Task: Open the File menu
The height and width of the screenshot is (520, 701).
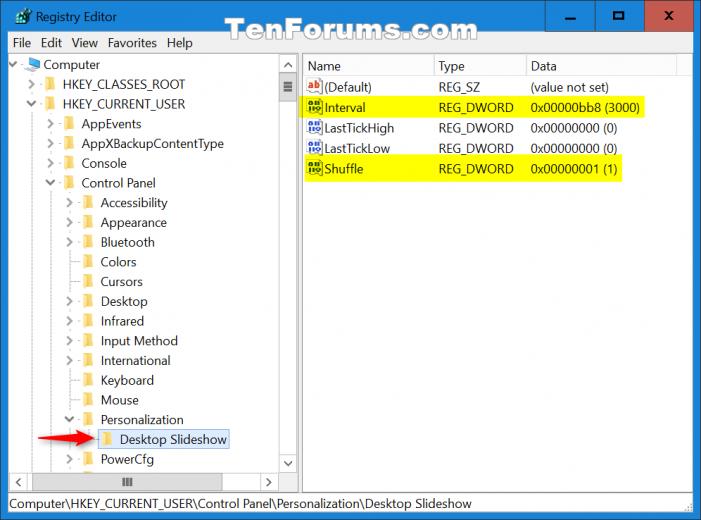Action: [22, 43]
